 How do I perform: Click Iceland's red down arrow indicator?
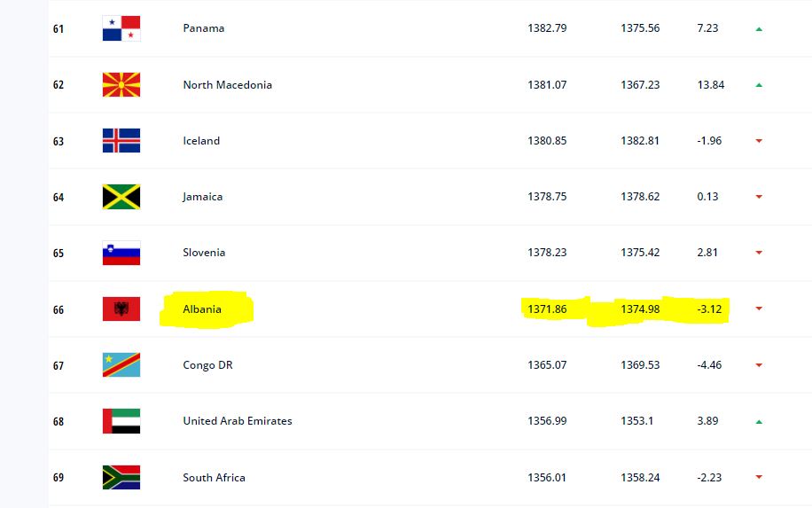point(759,141)
